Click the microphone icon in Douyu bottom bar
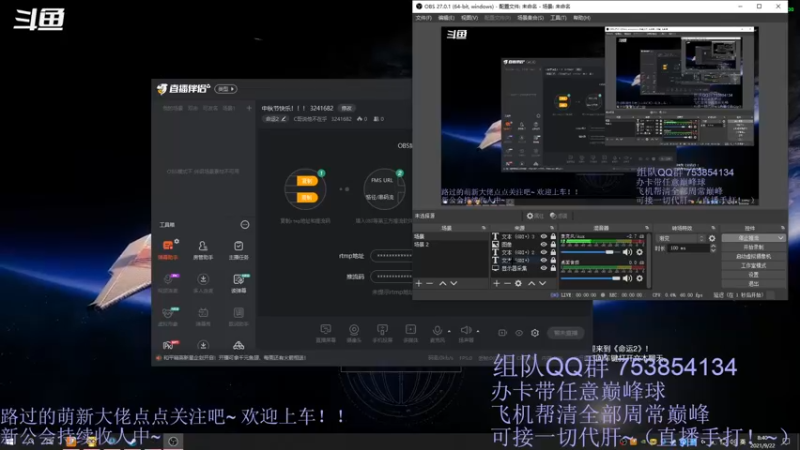This screenshot has height=450, width=800. [437, 330]
